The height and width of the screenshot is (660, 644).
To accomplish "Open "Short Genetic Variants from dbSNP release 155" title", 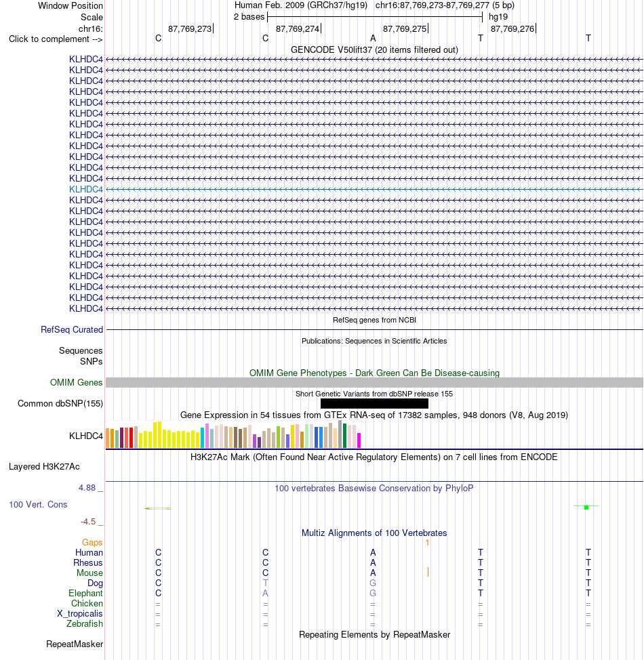I will (374, 394).
